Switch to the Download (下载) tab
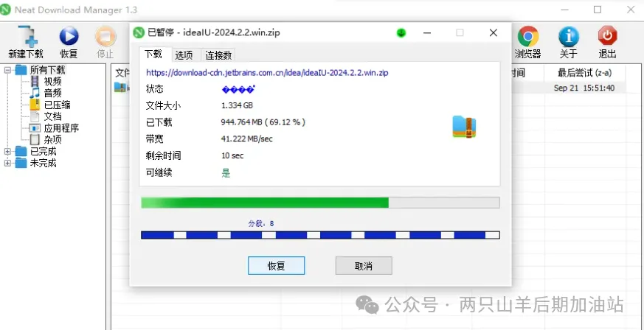 coord(153,54)
